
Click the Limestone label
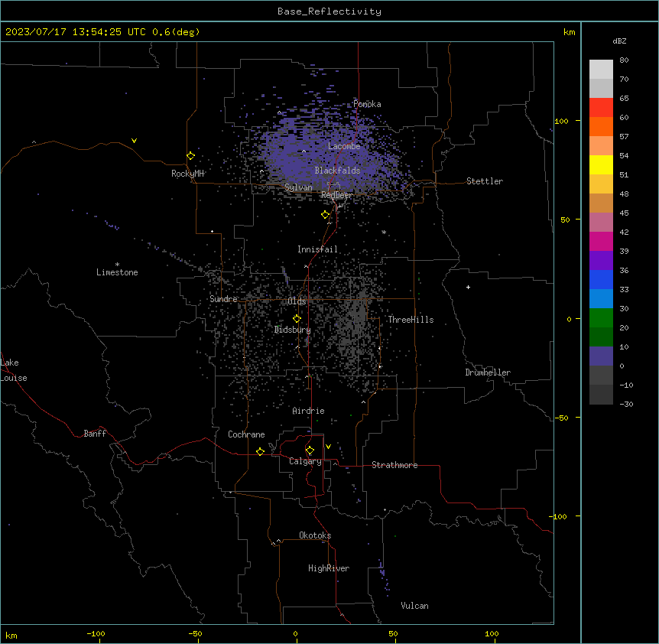pyautogui.click(x=117, y=272)
